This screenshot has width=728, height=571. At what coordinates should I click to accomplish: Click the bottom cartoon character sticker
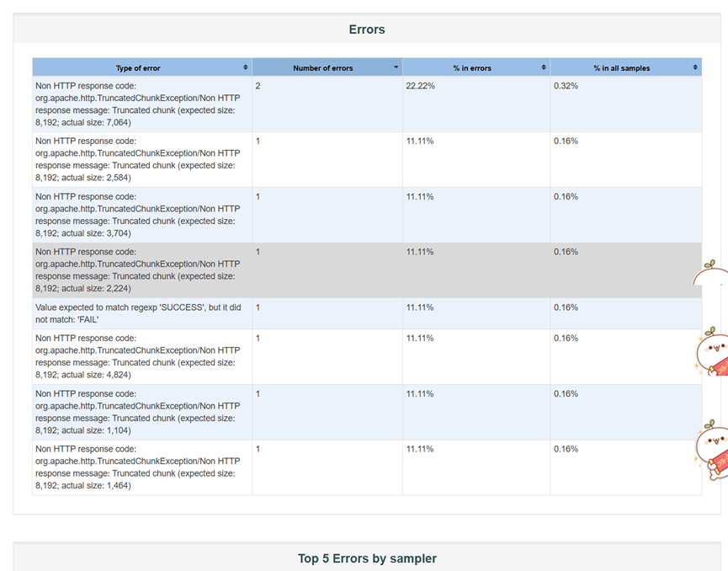(x=713, y=449)
